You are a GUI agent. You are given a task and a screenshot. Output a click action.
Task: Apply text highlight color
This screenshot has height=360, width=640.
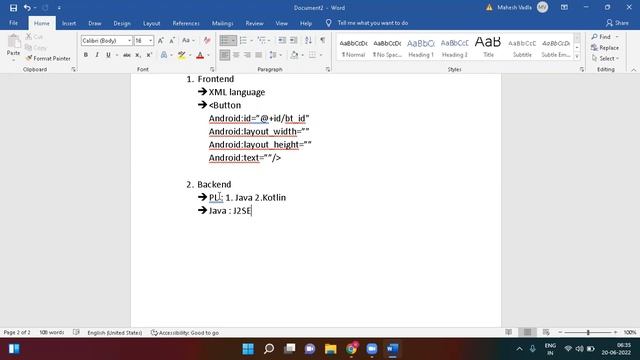(182, 55)
